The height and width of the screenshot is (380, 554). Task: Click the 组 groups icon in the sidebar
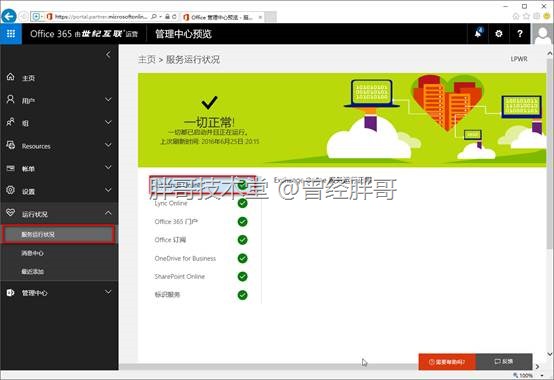[x=11, y=122]
